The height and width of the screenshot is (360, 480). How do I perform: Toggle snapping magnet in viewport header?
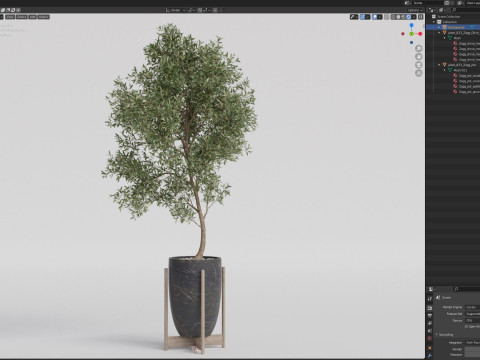[x=200, y=10]
